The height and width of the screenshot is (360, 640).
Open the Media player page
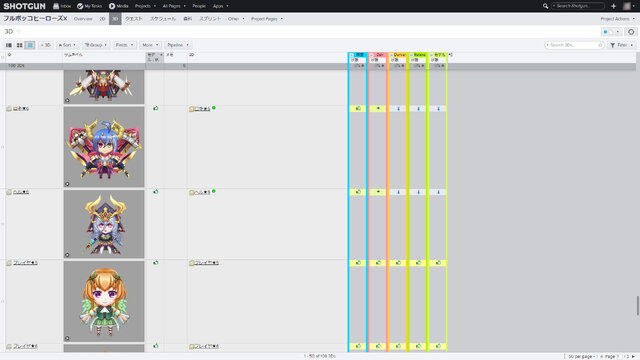(118, 6)
